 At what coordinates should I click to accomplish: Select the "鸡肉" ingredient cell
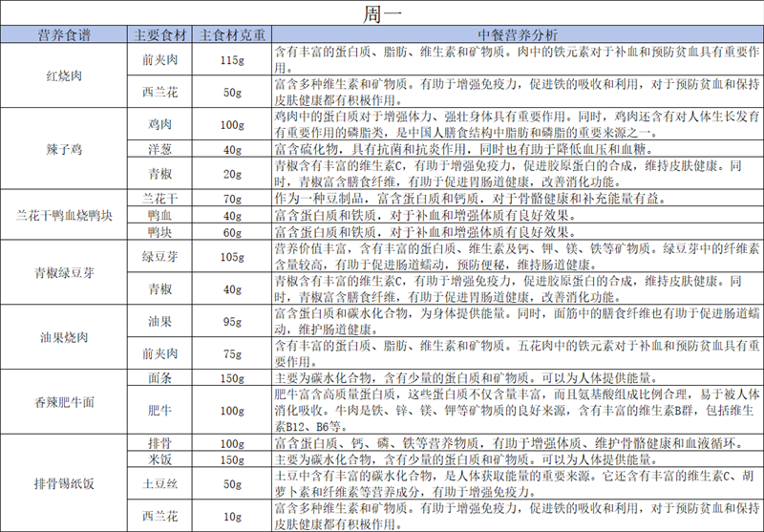coord(159,124)
